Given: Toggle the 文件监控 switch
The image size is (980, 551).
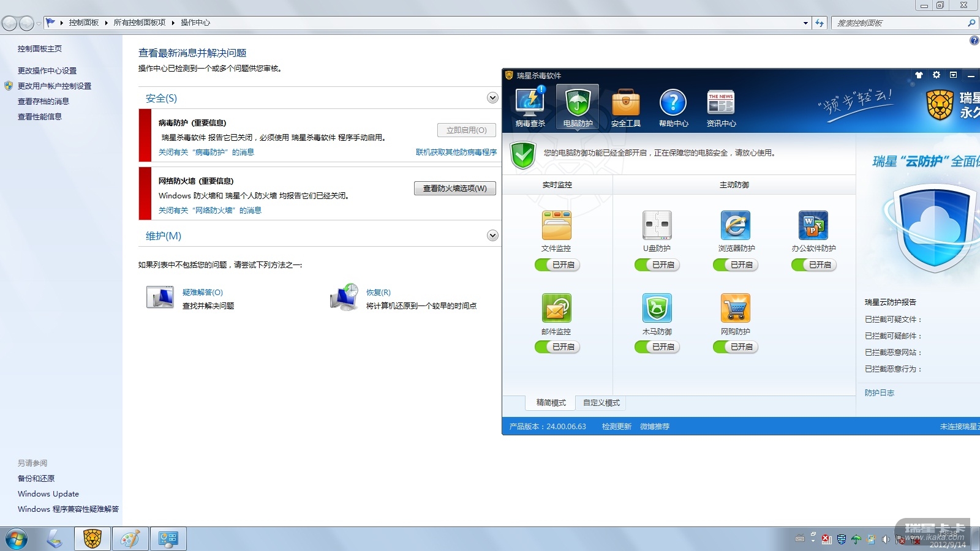Looking at the screenshot, I should coord(557,265).
